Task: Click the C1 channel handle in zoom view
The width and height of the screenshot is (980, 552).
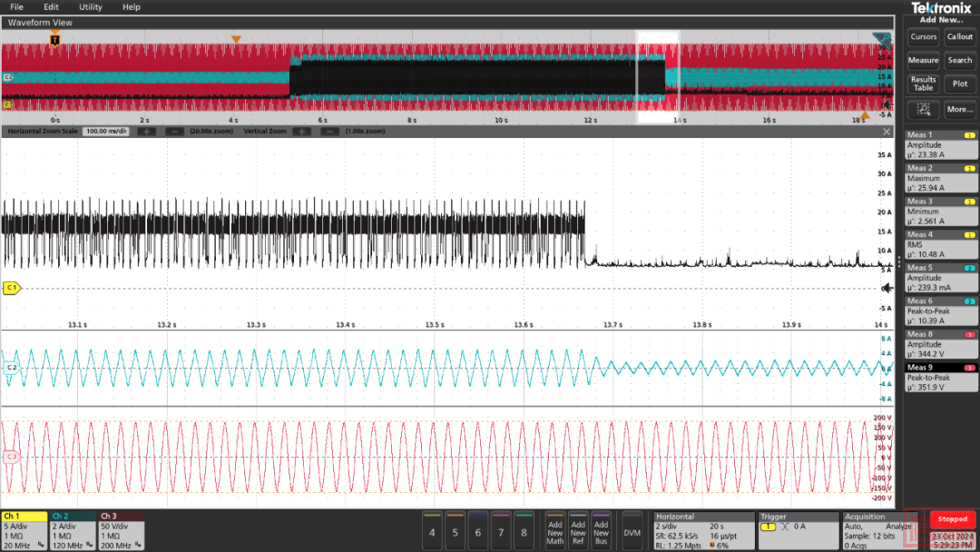Action: pos(11,288)
